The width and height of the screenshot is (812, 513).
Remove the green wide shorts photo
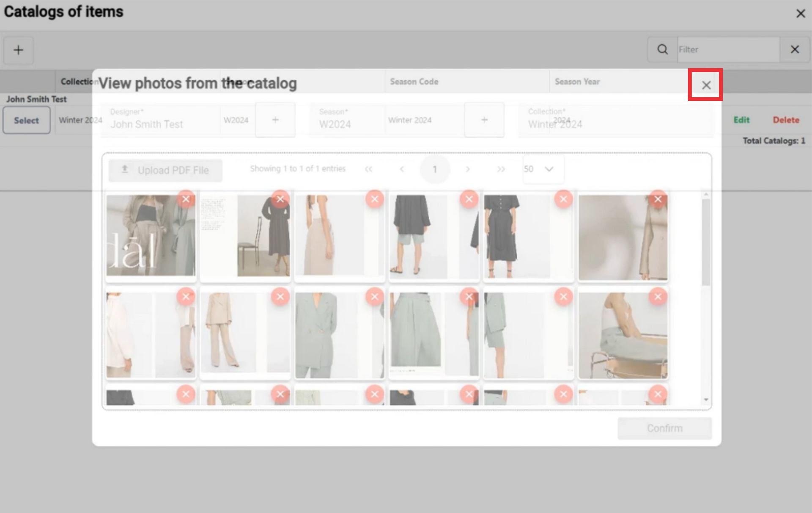coord(469,297)
